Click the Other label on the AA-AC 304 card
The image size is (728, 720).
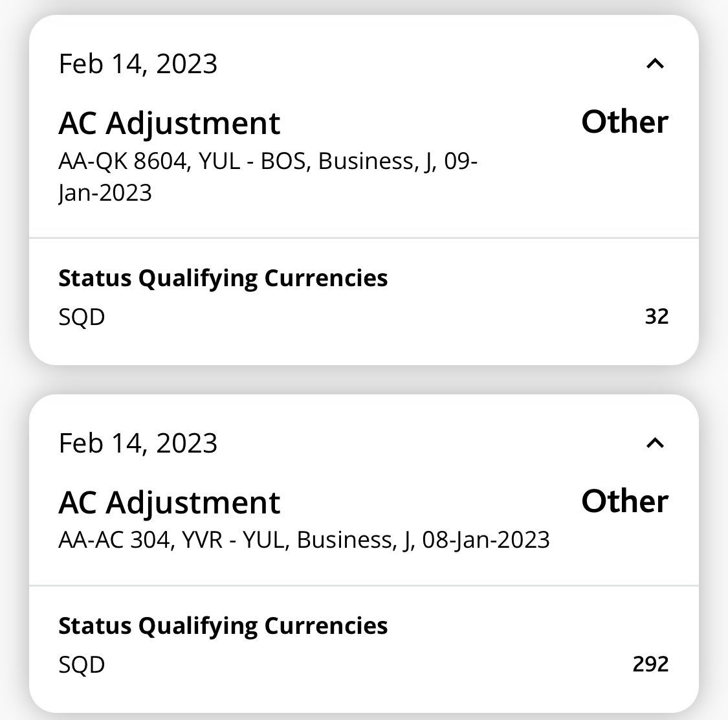click(624, 501)
